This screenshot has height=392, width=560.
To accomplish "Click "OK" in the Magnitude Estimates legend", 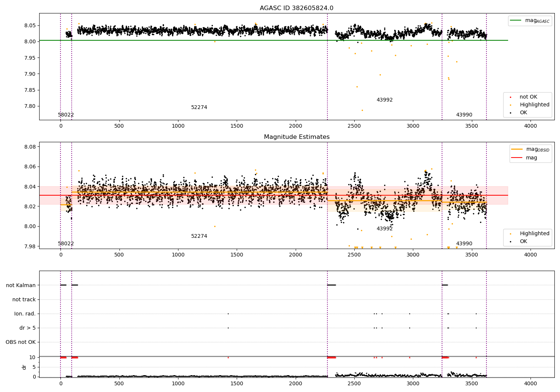I will 523,242.
